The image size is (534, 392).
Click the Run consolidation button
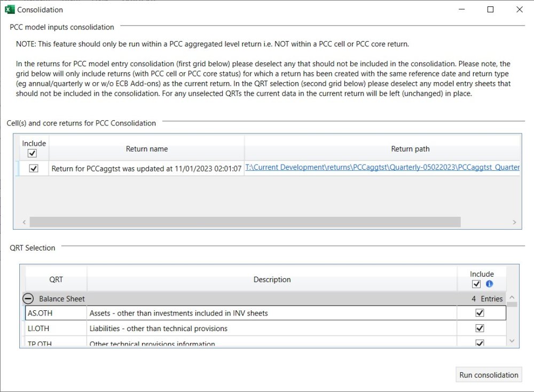488,374
